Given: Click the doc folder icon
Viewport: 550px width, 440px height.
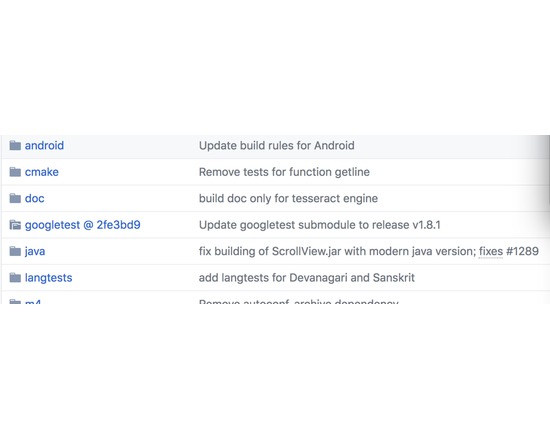Looking at the screenshot, I should 15,198.
